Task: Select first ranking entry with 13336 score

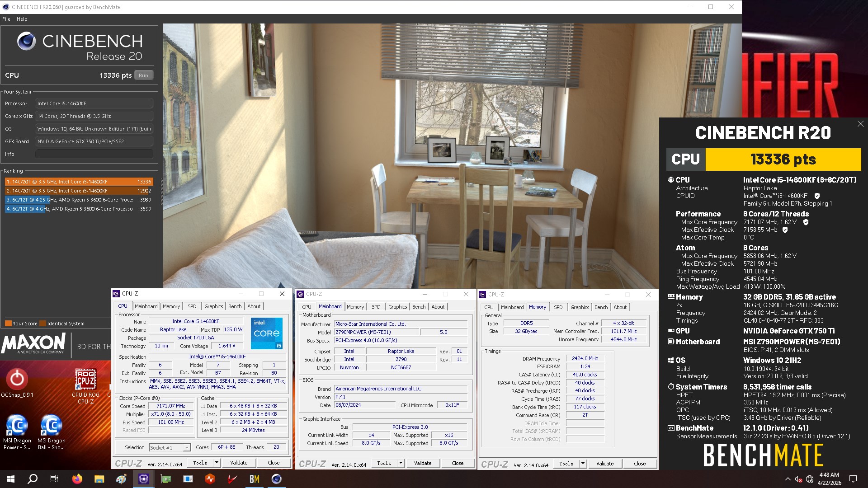Action: (79, 182)
